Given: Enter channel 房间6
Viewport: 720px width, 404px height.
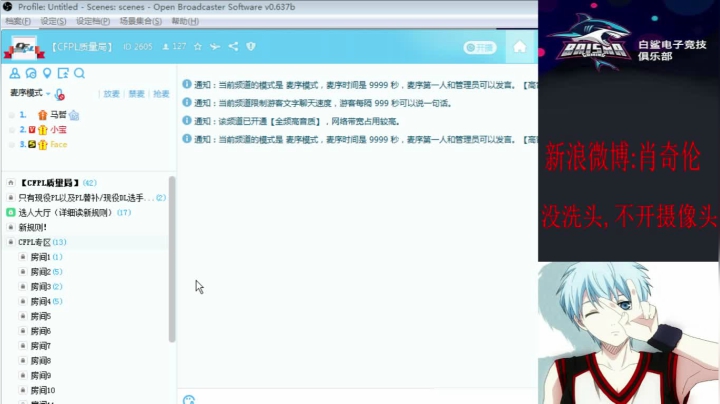Looking at the screenshot, I should [x=40, y=331].
